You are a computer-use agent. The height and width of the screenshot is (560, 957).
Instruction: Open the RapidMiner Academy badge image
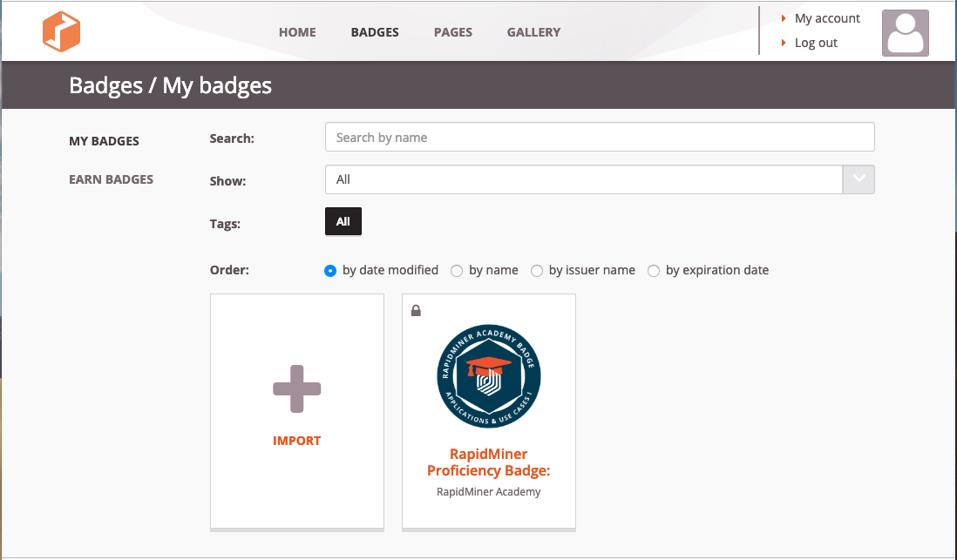[489, 375]
